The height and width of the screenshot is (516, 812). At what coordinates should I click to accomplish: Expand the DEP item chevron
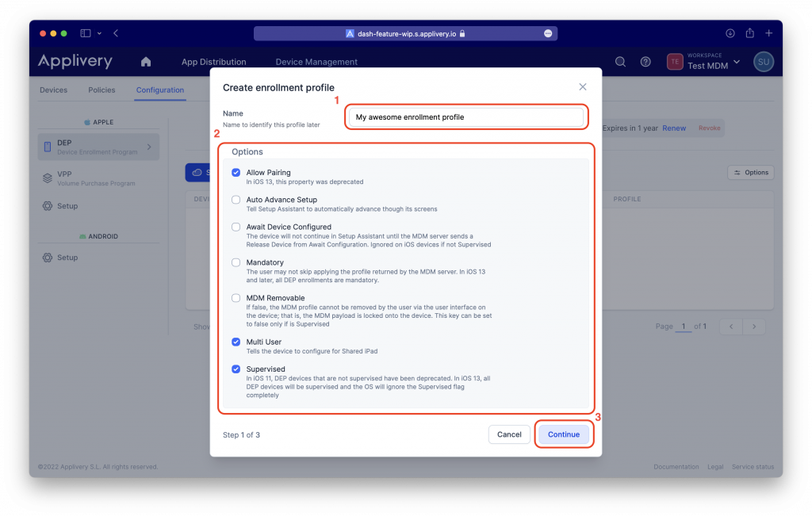point(149,147)
